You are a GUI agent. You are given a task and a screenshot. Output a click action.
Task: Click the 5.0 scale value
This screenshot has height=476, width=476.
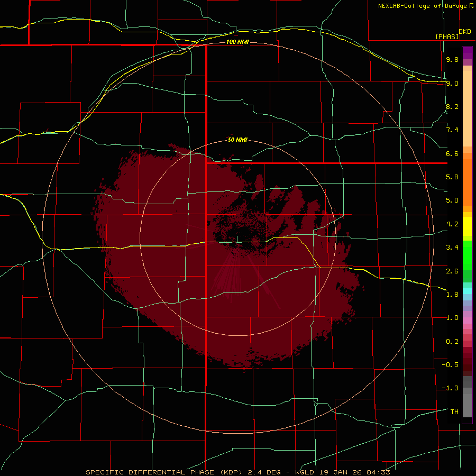click(x=452, y=200)
